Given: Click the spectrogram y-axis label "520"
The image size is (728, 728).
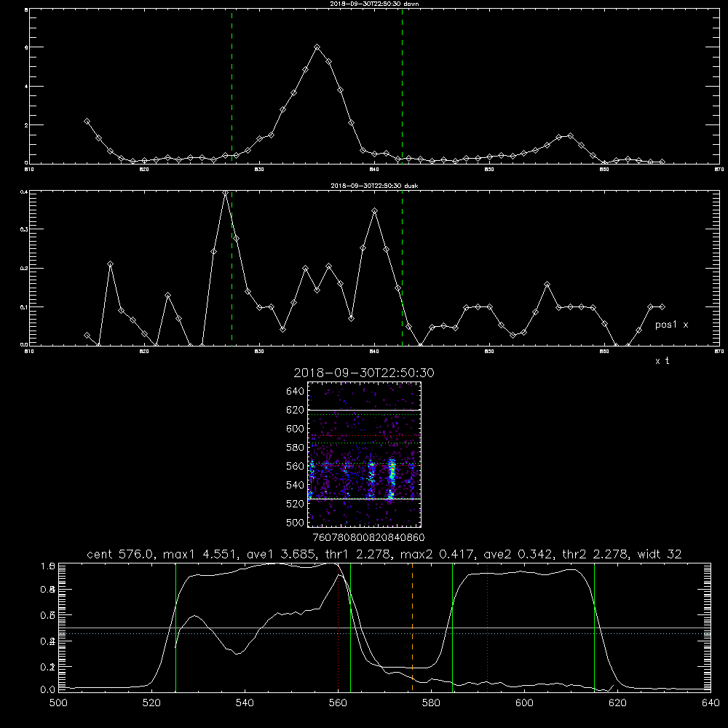Looking at the screenshot, I should pyautogui.click(x=296, y=504).
